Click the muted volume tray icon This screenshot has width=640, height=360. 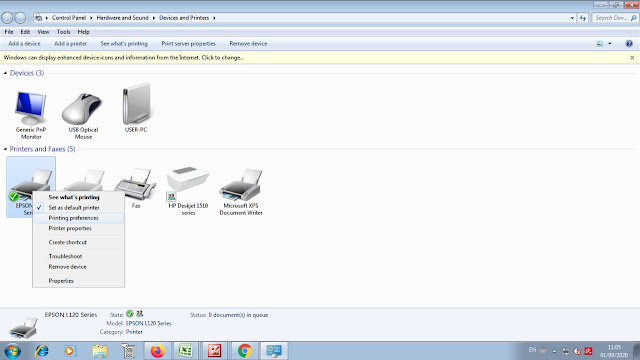coord(577,351)
